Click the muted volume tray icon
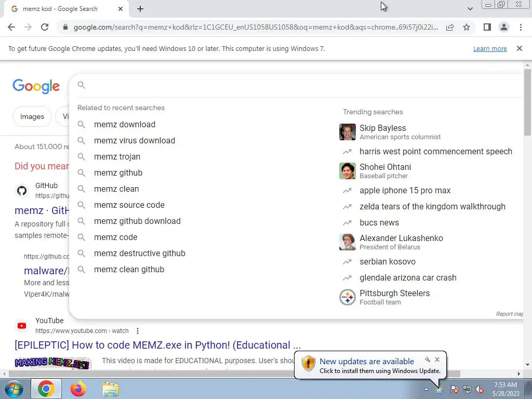 480,389
